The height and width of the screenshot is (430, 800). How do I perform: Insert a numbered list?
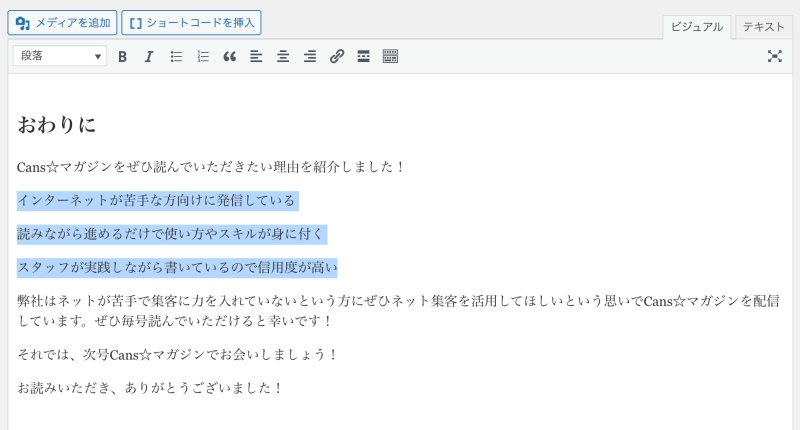click(x=203, y=57)
